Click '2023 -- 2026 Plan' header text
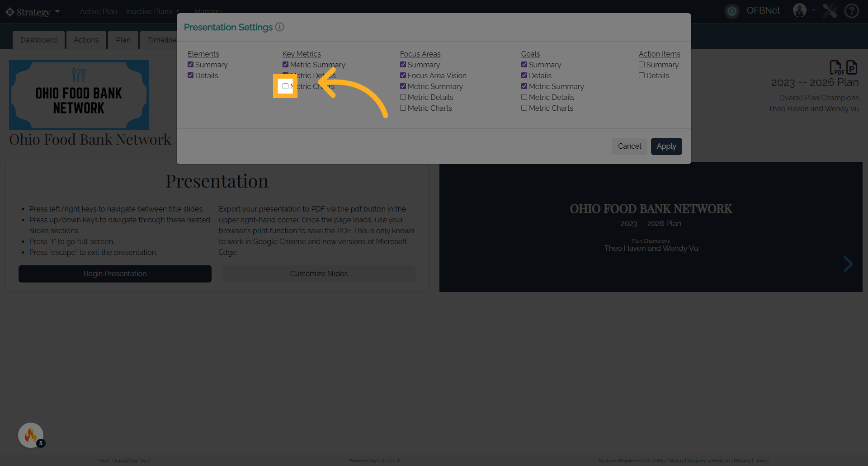 click(x=815, y=82)
